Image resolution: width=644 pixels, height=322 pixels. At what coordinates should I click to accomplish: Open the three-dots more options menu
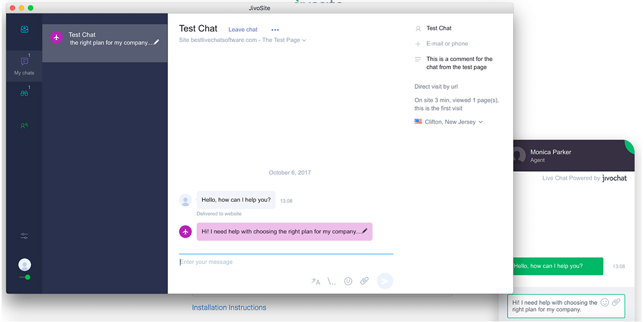275,30
